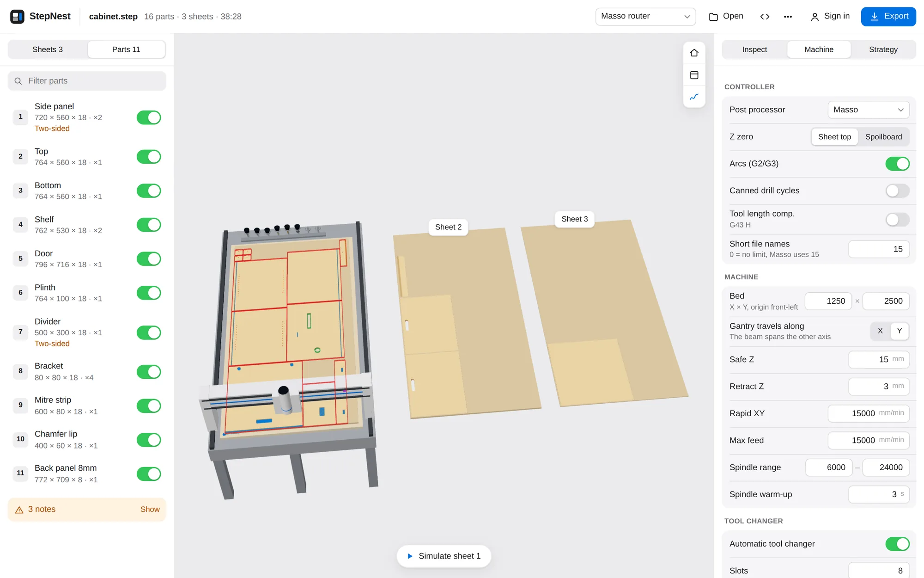Viewport: 924px width, 578px height.
Task: Disable the Side panel part toggle
Action: coord(149,117)
